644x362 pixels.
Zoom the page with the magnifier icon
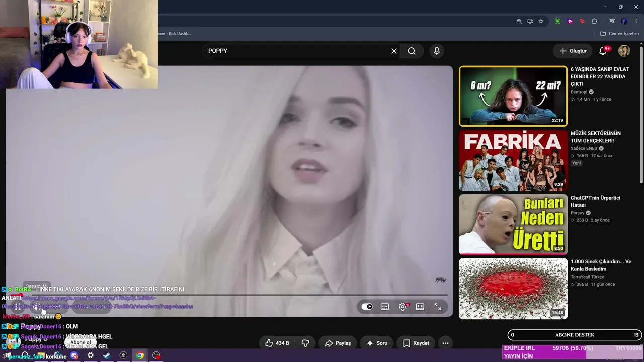coord(519,21)
